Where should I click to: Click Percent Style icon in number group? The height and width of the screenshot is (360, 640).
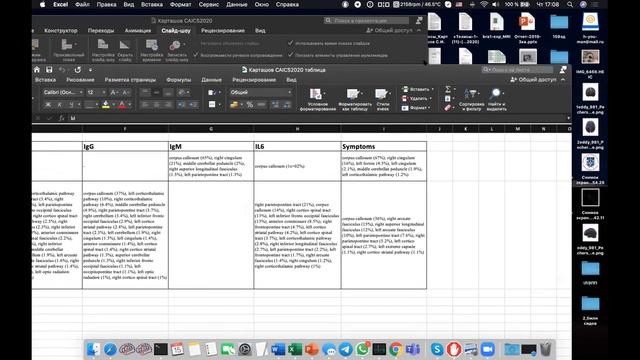(x=249, y=105)
